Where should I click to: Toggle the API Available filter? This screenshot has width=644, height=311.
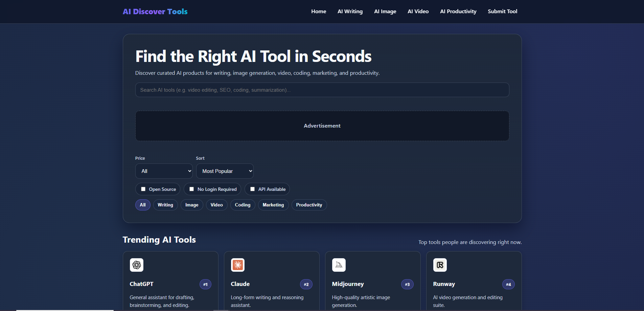pyautogui.click(x=252, y=189)
